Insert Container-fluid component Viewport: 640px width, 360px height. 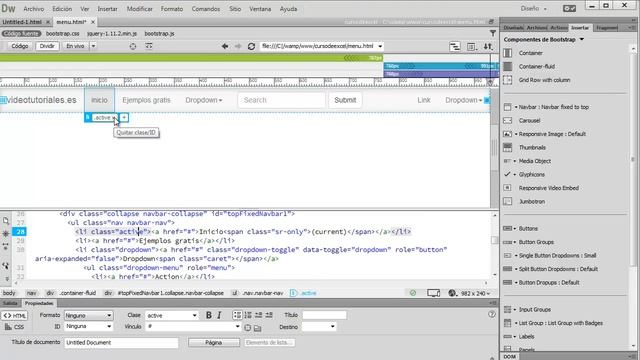(536, 67)
